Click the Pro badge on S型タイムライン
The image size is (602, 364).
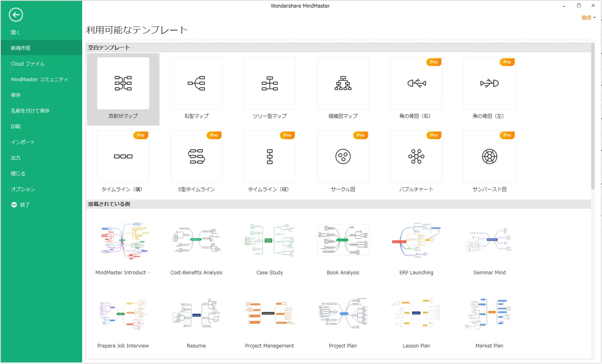pos(214,135)
